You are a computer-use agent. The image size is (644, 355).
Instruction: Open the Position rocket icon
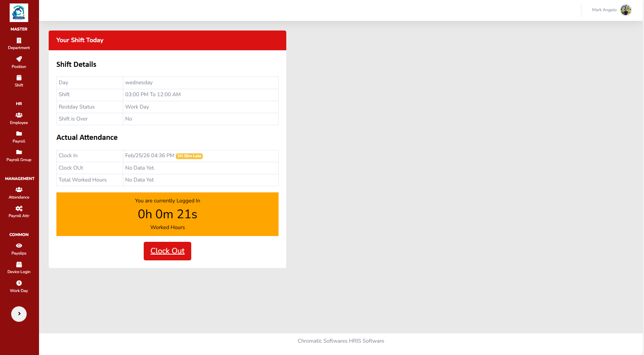[19, 59]
